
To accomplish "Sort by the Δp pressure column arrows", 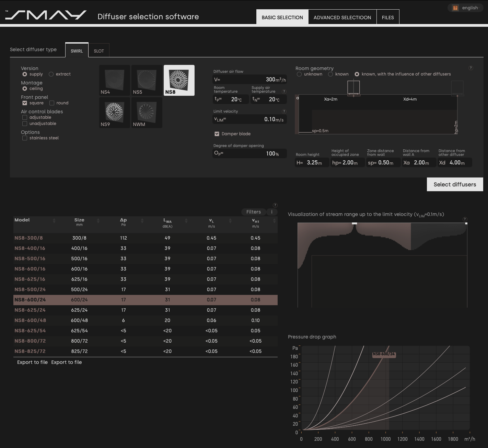I will (142, 221).
